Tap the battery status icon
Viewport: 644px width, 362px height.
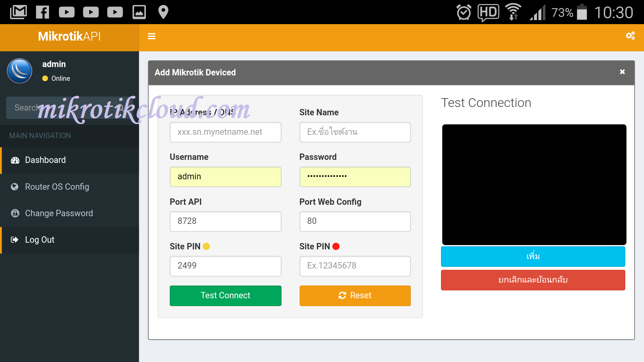click(582, 12)
